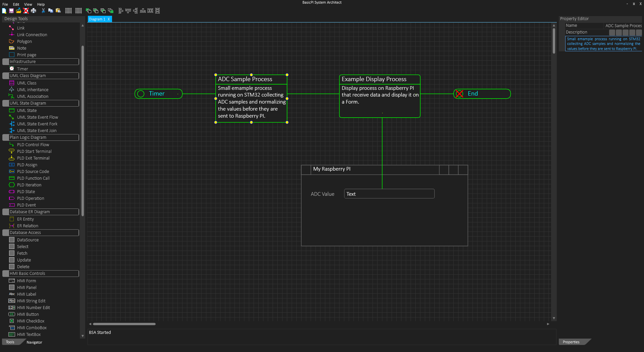The width and height of the screenshot is (644, 352).
Task: Distribute selected objects horizontally
Action: pyautogui.click(x=150, y=11)
